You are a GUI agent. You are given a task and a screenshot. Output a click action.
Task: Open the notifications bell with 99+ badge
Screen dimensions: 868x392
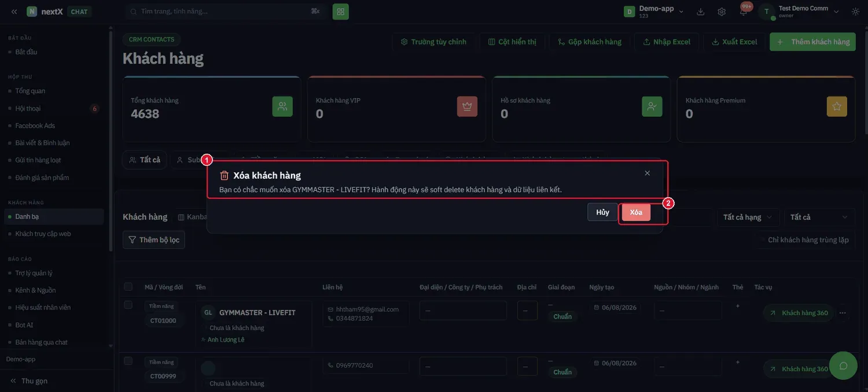744,11
